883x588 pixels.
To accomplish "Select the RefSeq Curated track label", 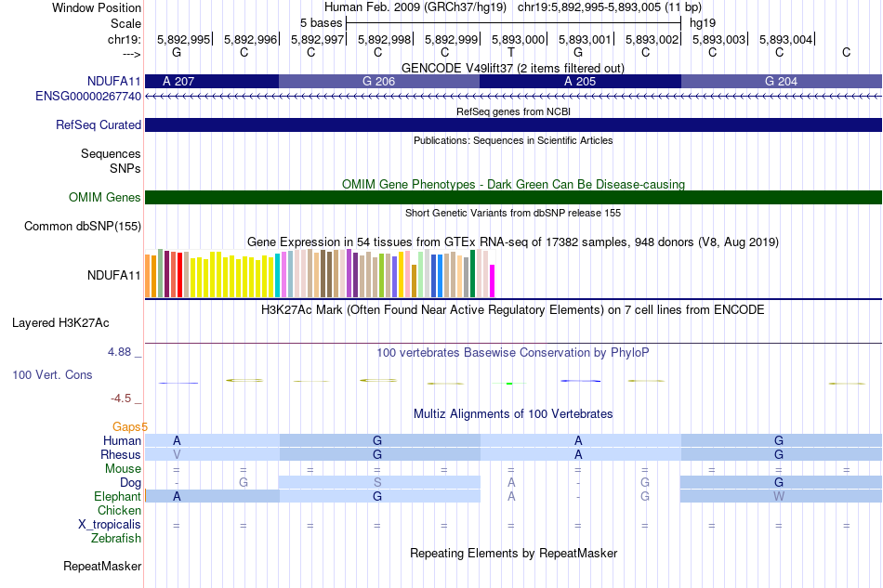I will tap(98, 124).
